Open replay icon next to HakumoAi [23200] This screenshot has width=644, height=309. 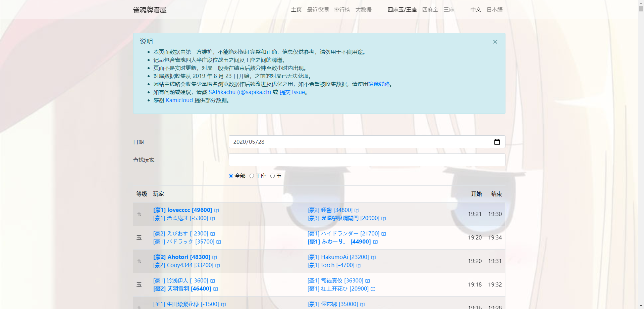(x=373, y=258)
